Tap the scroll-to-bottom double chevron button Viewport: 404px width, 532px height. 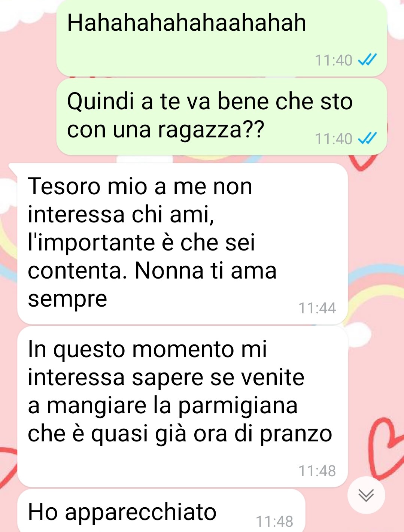[366, 495]
